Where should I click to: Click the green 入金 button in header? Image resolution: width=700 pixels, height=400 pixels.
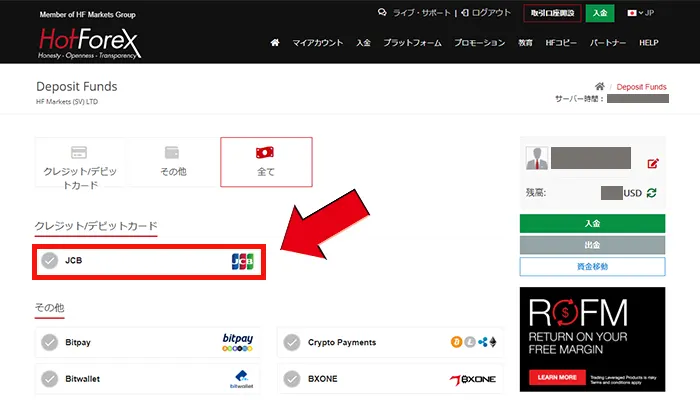pos(600,13)
